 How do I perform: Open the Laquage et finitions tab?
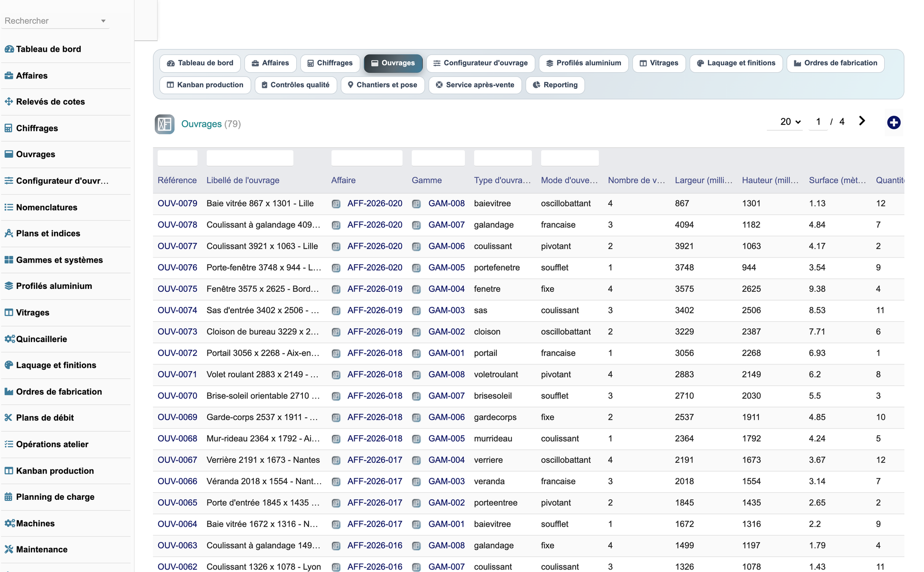736,63
